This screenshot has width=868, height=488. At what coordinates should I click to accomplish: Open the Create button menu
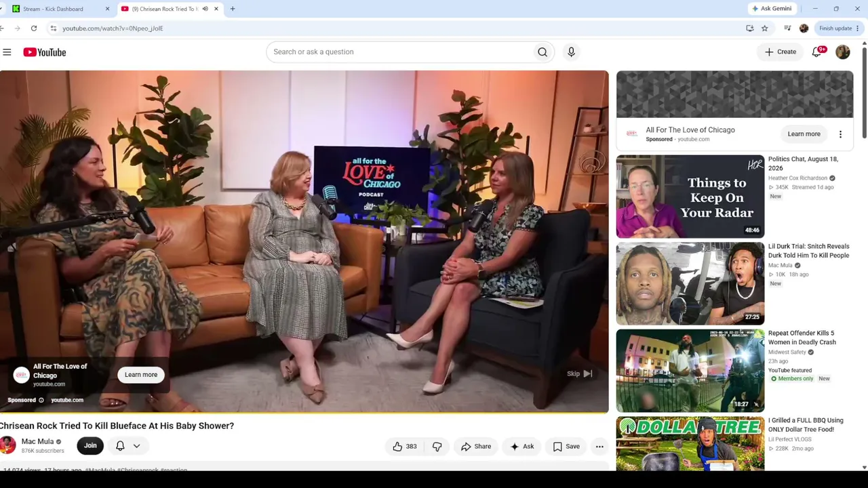[x=781, y=52]
